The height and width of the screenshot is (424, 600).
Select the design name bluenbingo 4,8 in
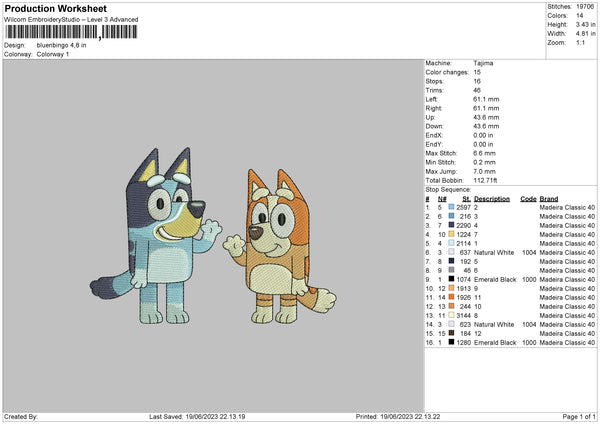[61, 45]
